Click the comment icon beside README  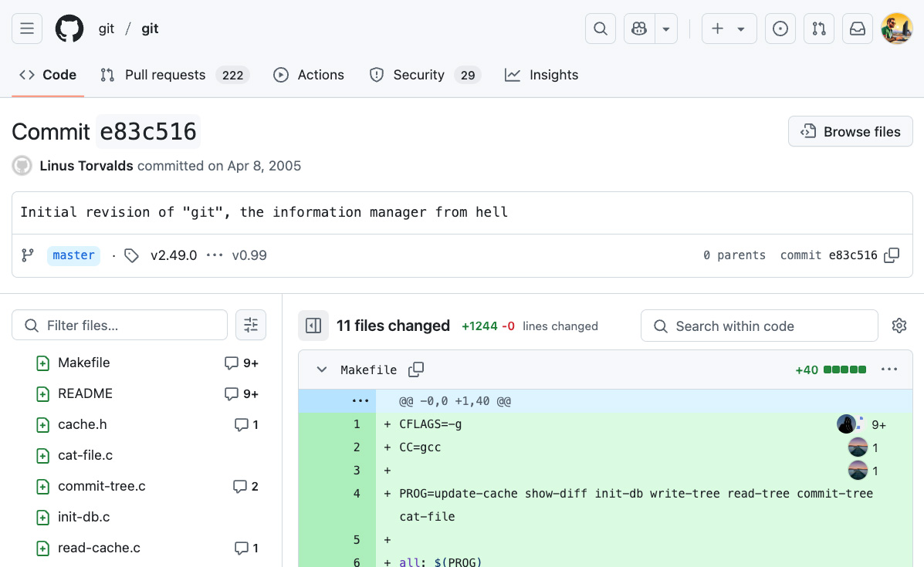231,394
